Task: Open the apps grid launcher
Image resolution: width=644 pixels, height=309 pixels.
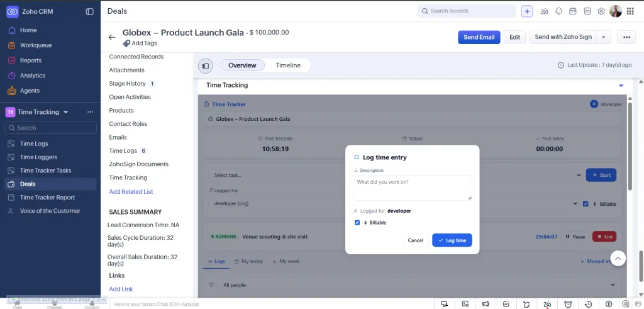Action: 630,11
